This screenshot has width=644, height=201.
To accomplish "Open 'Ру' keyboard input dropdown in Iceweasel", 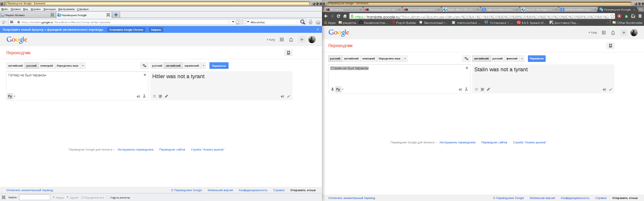I will [x=15, y=96].
